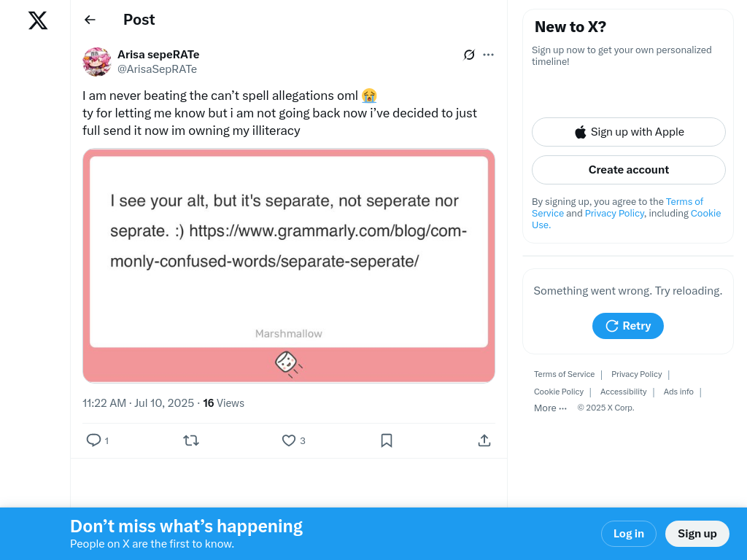Click Sign up on the bottom banner
The image size is (747, 560).
coord(697,534)
